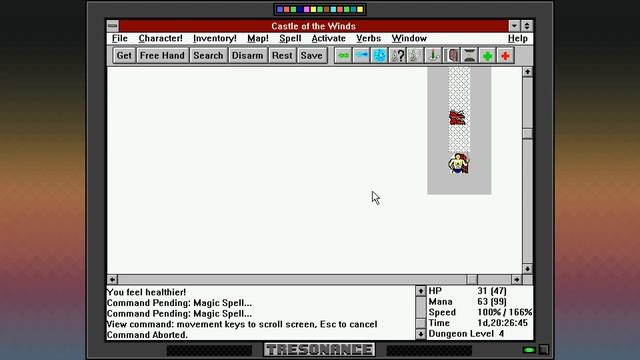This screenshot has height=360, width=640.
Task: Click the map's vertical scroll down arrow
Action: pyautogui.click(x=527, y=269)
